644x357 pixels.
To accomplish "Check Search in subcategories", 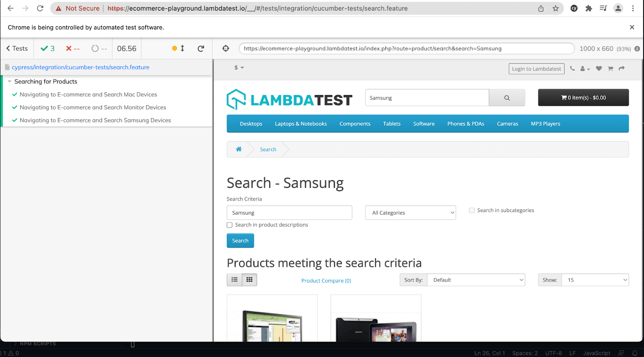I will click(472, 210).
